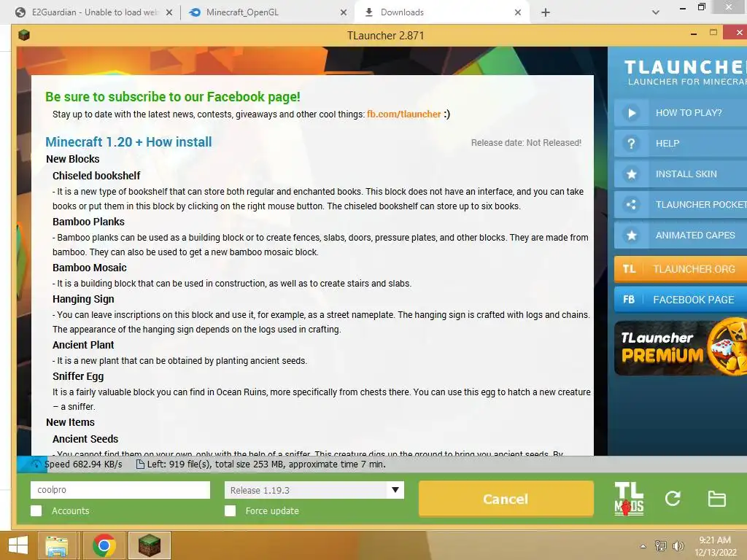Select the Minecraft block taskbar icon
The image size is (747, 560).
pos(150,545)
